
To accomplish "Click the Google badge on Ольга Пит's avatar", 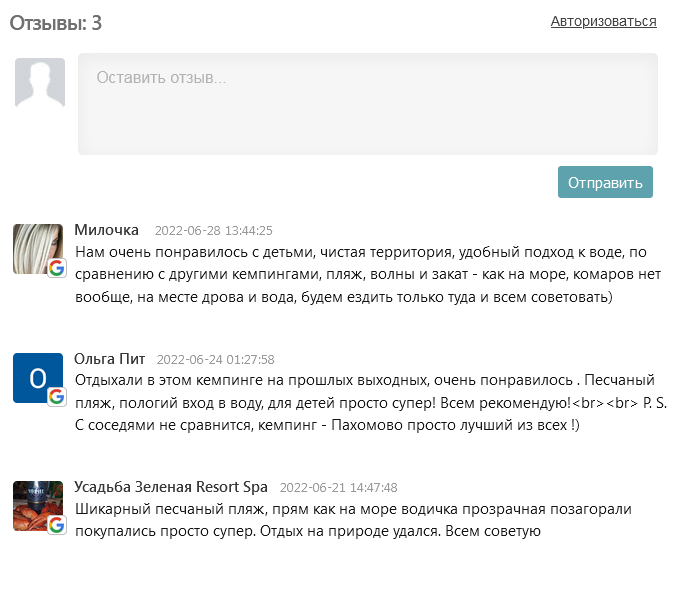I will point(57,396).
